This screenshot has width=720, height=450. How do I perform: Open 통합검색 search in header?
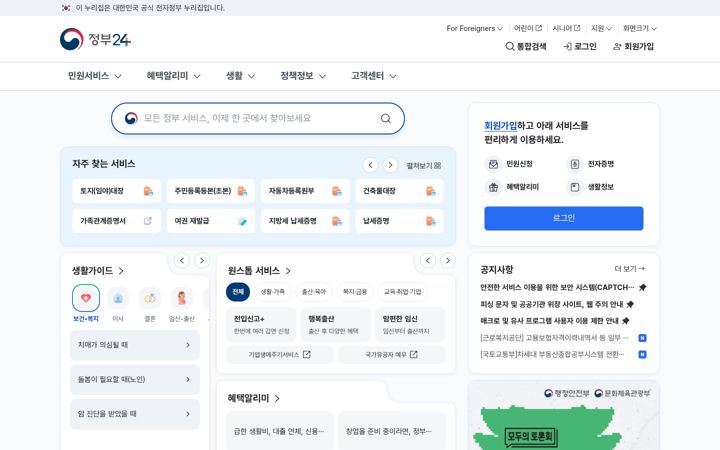[526, 46]
